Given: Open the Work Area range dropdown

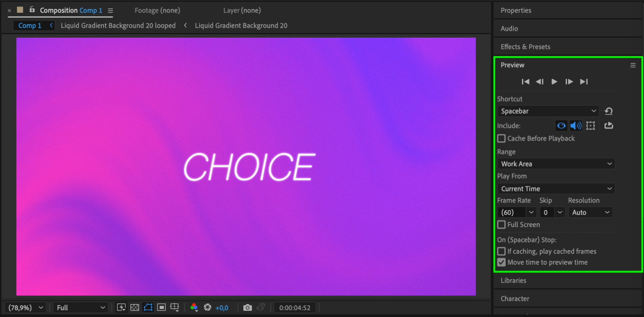Looking at the screenshot, I should [x=556, y=164].
